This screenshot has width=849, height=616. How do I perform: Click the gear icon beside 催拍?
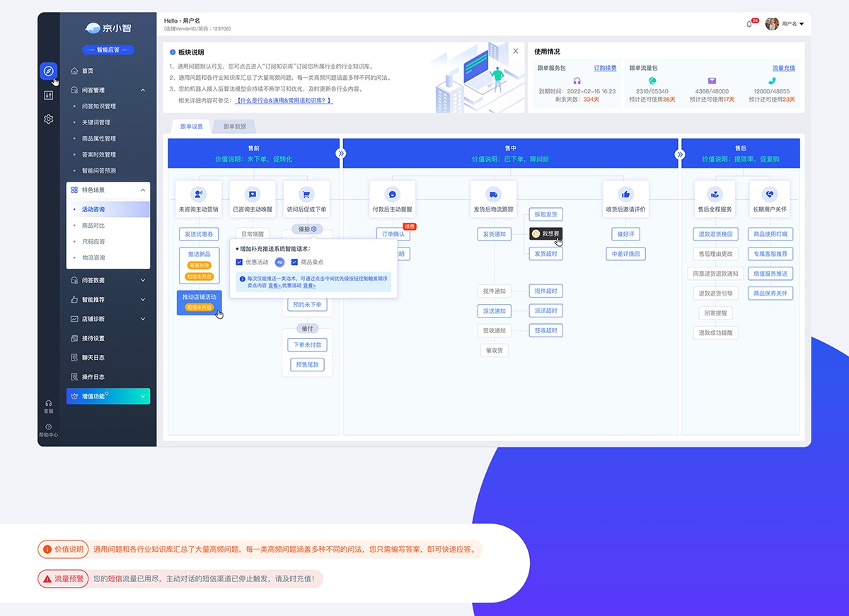click(x=314, y=229)
